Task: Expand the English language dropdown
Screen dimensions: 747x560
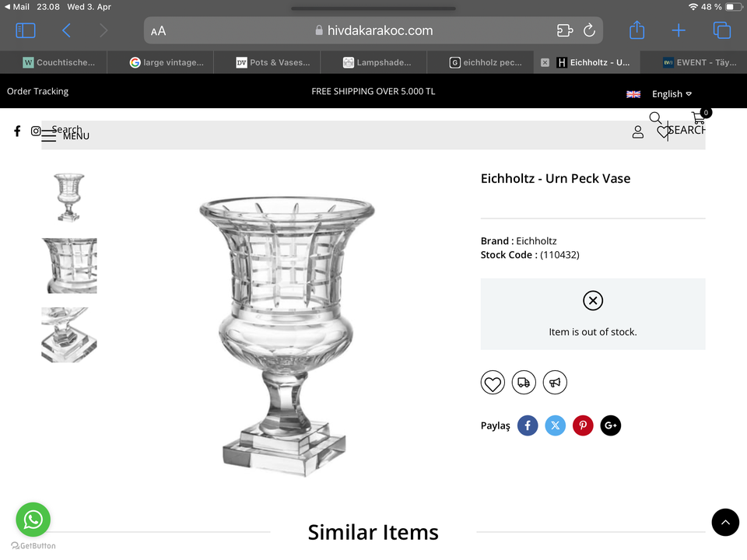Action: tap(671, 94)
